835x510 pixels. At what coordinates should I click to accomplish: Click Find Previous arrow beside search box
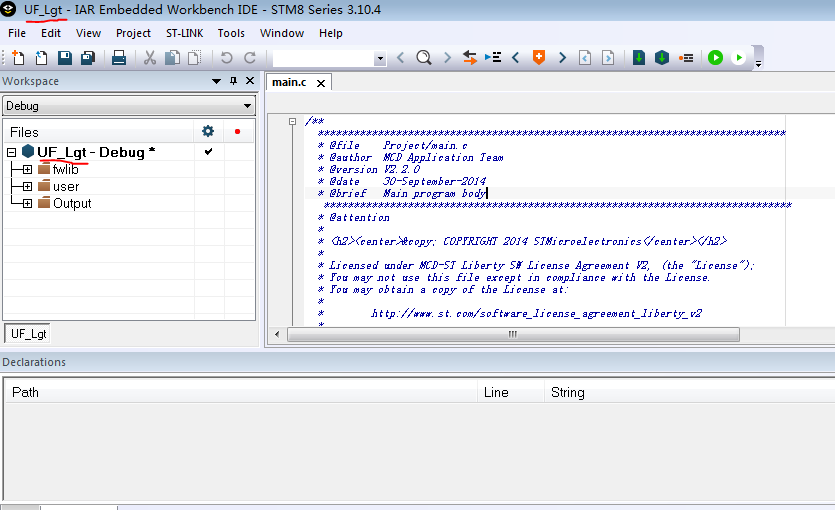(400, 57)
